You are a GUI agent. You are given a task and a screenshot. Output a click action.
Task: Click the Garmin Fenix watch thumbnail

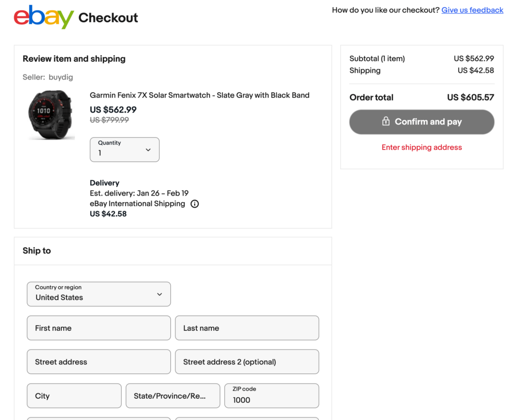51,114
